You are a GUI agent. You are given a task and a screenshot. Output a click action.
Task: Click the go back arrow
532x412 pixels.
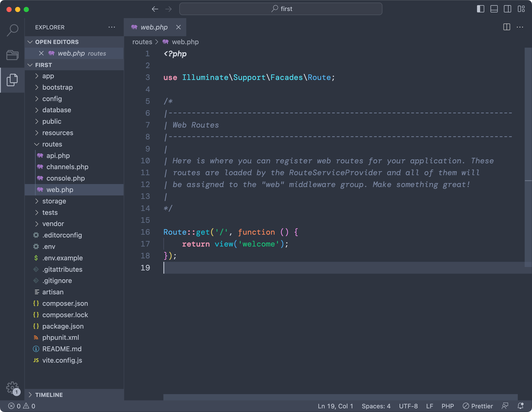[155, 9]
